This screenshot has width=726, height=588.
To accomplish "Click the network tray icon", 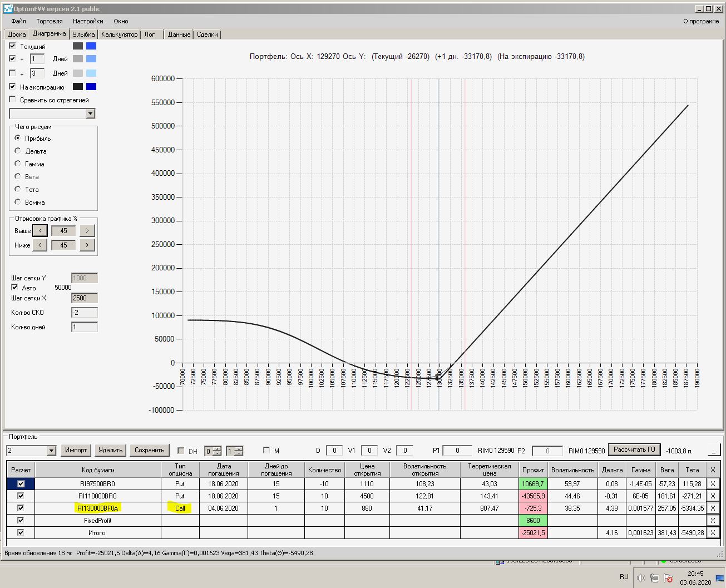I will [655, 578].
